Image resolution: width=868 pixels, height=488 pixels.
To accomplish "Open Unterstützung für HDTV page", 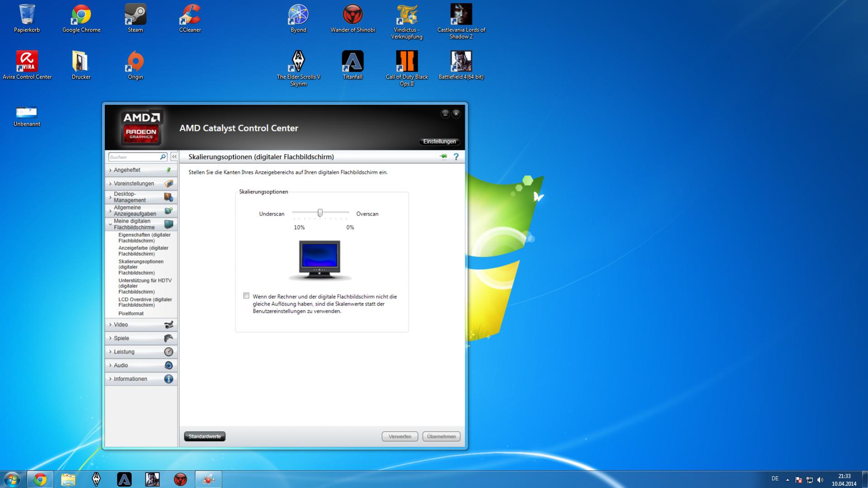I will click(x=145, y=286).
